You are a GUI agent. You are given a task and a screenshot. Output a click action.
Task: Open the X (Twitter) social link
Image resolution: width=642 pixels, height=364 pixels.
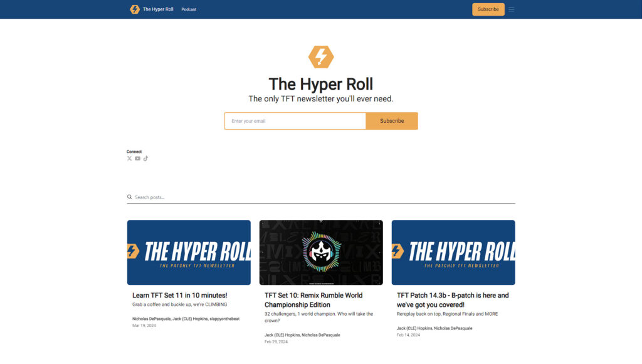[x=130, y=159]
